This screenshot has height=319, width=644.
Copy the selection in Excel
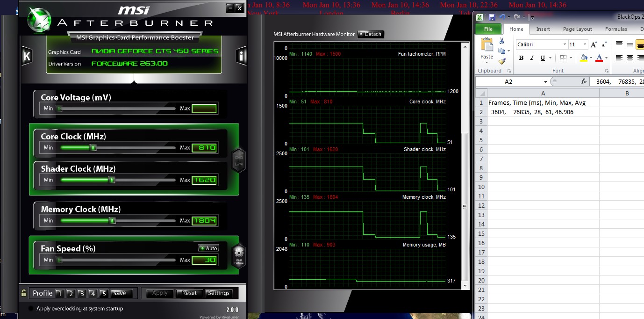pos(501,51)
